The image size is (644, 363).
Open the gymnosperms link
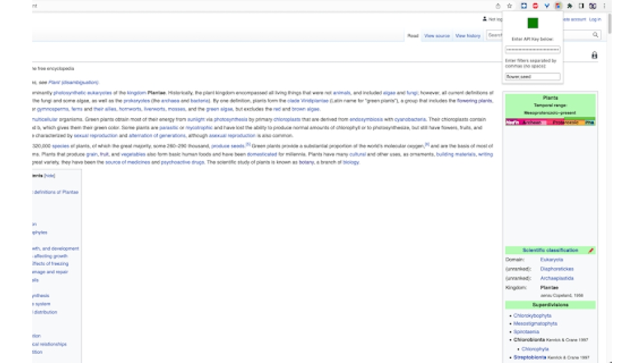pyautogui.click(x=53, y=109)
